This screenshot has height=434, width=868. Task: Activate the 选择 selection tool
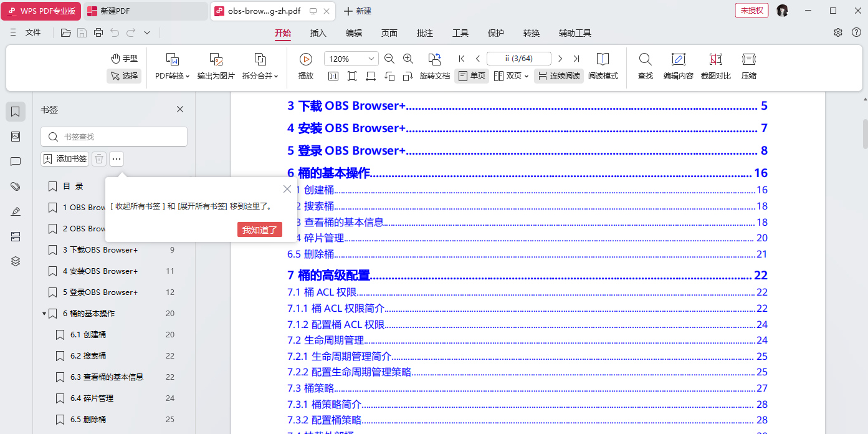[x=124, y=76]
